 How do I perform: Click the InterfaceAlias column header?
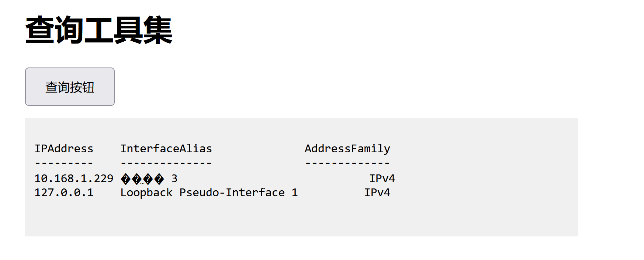point(166,149)
